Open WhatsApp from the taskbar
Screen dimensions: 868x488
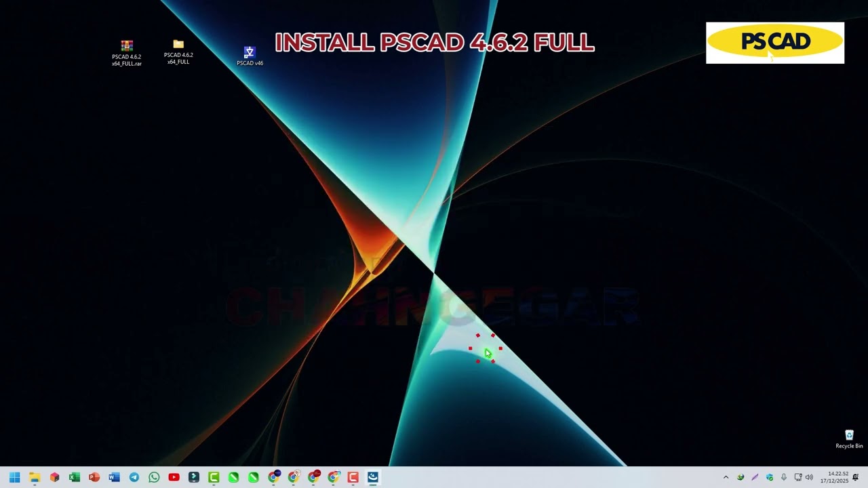pos(154,477)
